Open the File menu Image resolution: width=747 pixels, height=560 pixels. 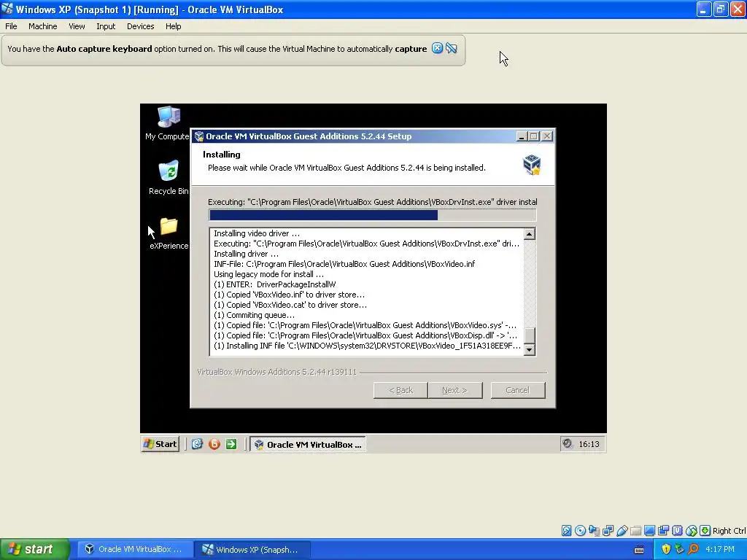[11, 26]
